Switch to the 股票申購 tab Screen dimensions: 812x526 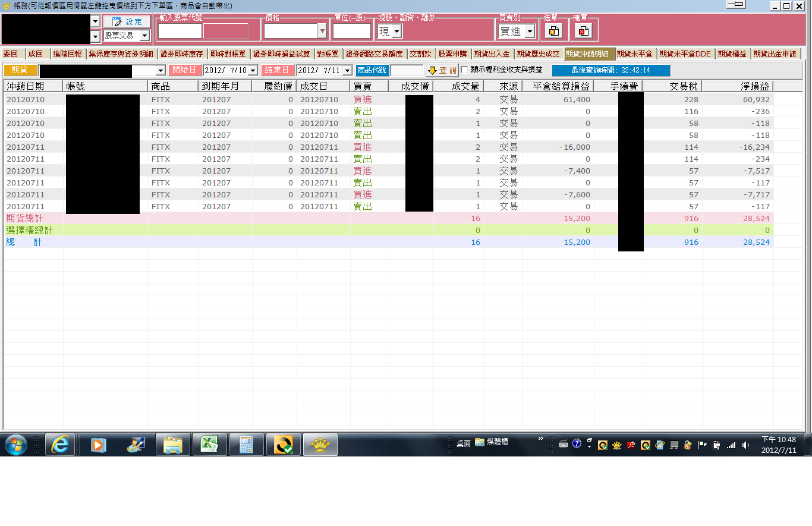pos(453,53)
